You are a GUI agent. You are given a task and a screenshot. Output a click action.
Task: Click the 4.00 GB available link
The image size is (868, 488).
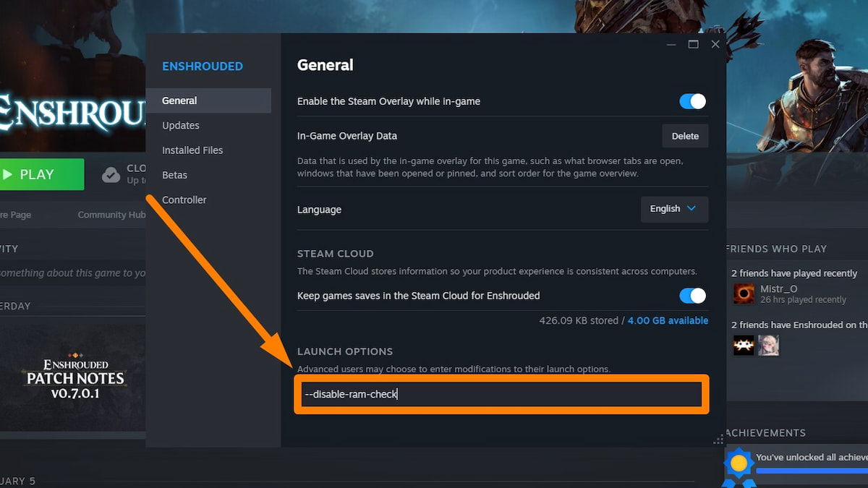tap(668, 320)
